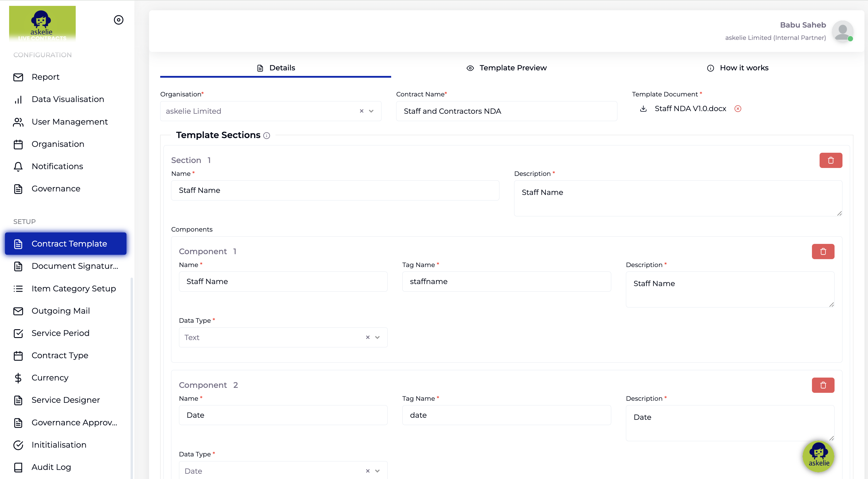Click the Governance Approval document icon
Viewport: 868px width, 479px height.
pyautogui.click(x=18, y=423)
